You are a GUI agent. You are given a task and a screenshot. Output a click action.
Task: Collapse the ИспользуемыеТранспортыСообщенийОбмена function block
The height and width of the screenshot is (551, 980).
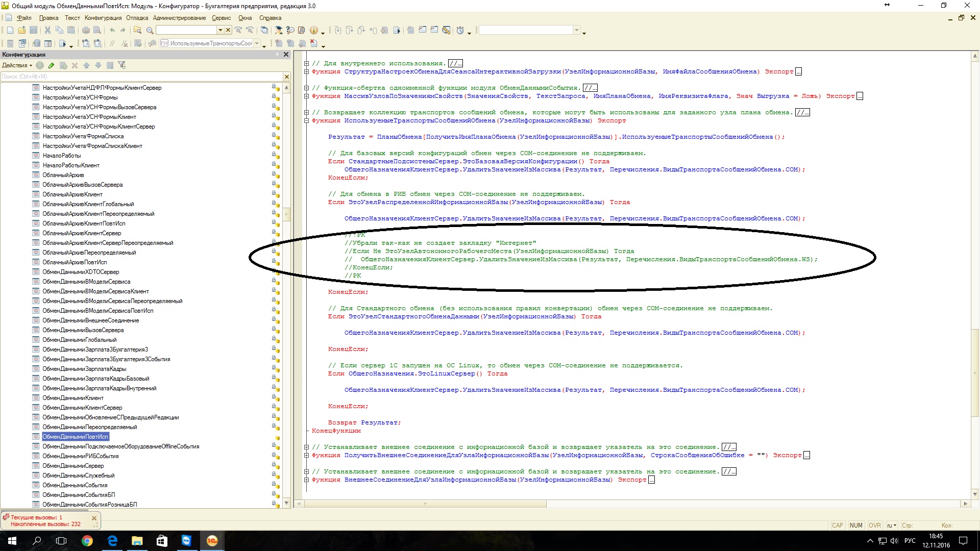[x=306, y=121]
